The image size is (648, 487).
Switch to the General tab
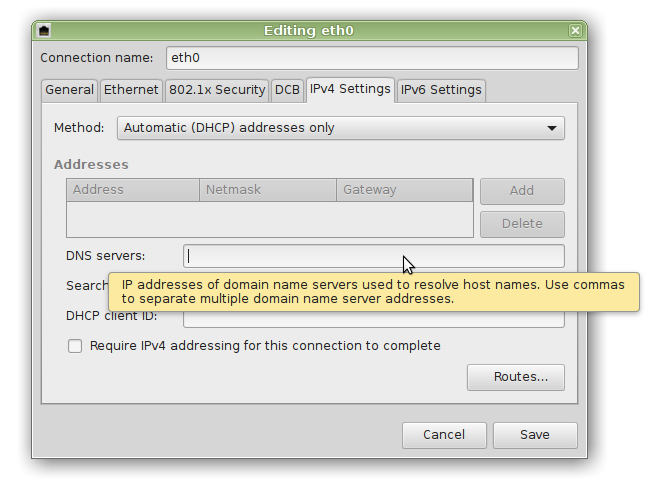pyautogui.click(x=70, y=90)
